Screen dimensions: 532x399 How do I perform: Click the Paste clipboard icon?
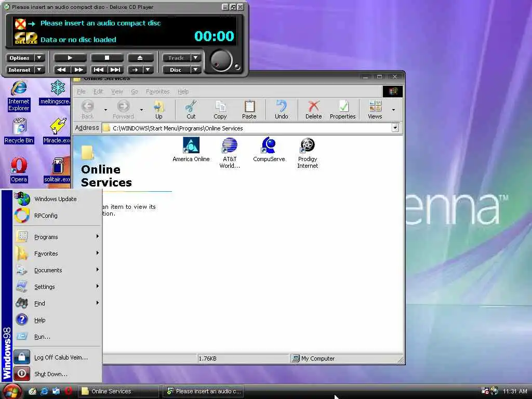[x=249, y=110]
